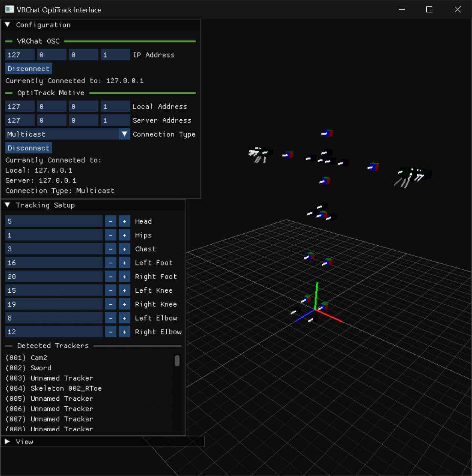Increase the Head tracker ID
This screenshot has height=476, width=472.
pyautogui.click(x=124, y=221)
